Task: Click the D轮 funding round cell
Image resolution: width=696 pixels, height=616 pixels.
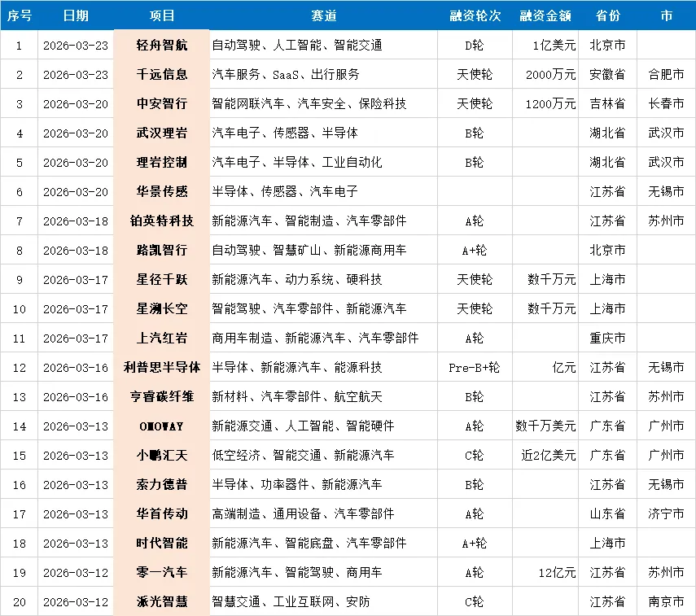Action: (475, 45)
